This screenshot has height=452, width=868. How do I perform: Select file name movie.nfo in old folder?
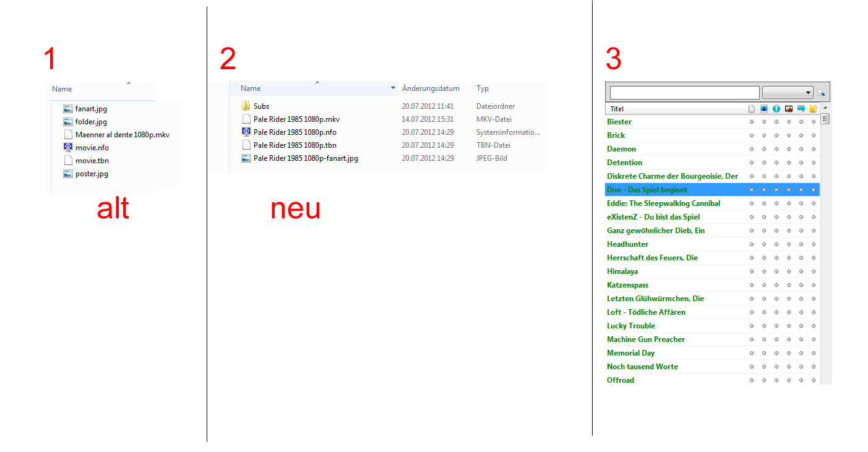[92, 148]
